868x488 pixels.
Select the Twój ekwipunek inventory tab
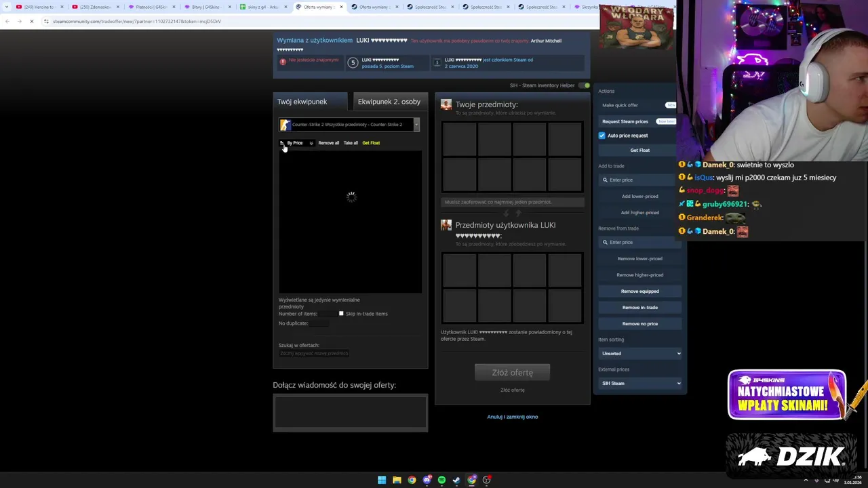310,102
